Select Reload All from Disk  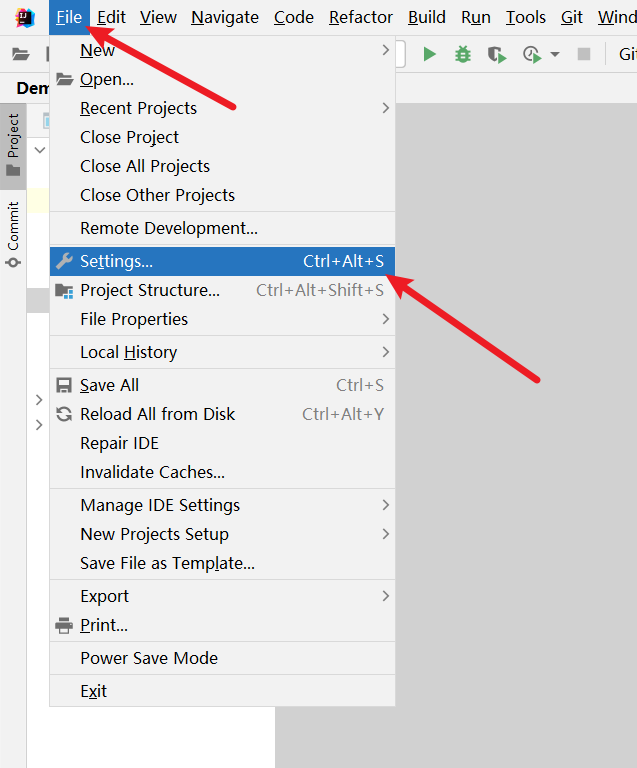coord(222,414)
